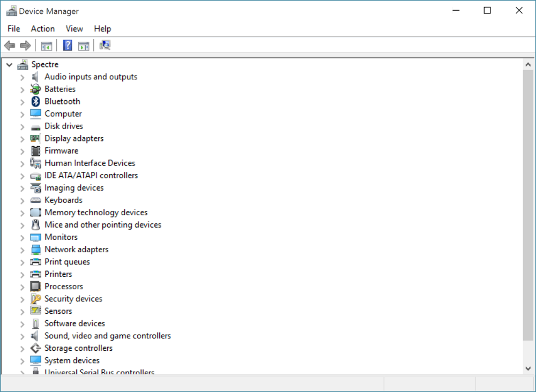
Task: Select the System devices label
Action: click(72, 360)
